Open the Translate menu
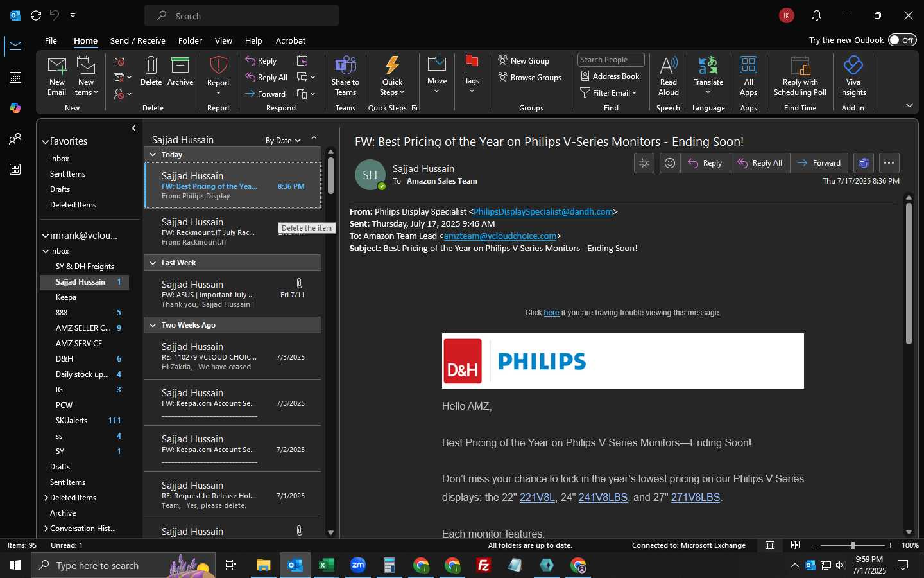 [x=708, y=76]
